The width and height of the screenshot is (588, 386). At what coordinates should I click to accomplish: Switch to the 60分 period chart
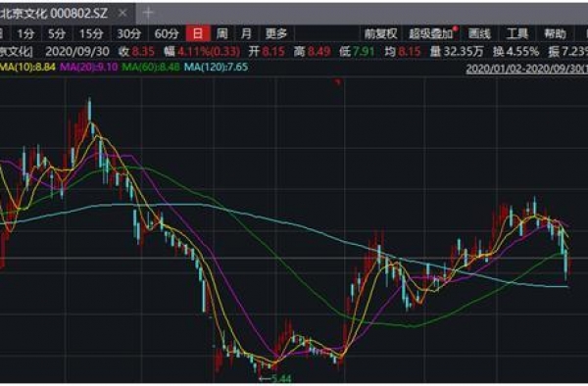pos(167,34)
